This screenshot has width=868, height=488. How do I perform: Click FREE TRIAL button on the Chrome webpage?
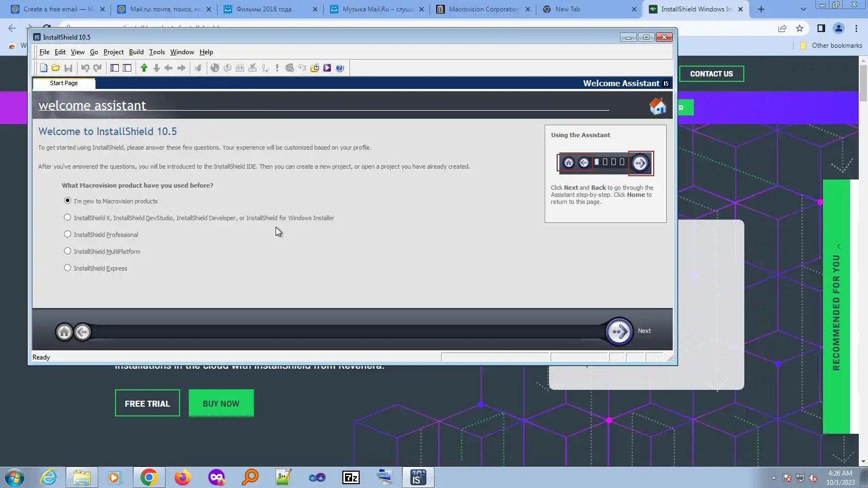click(x=148, y=403)
